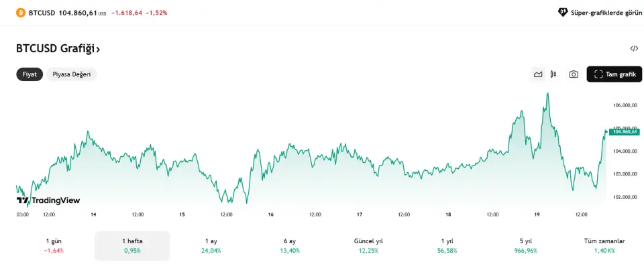644x266 pixels.
Task: Select the 1 hafta time range
Action: tap(132, 245)
